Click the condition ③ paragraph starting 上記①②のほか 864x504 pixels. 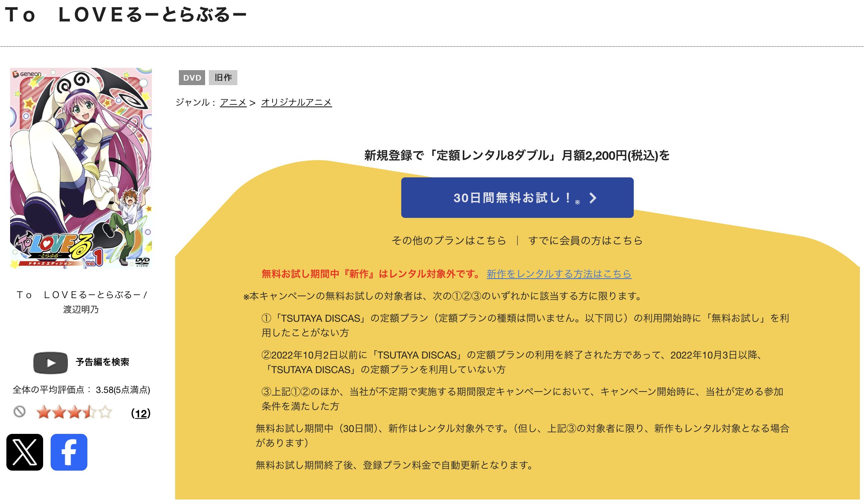tap(522, 399)
